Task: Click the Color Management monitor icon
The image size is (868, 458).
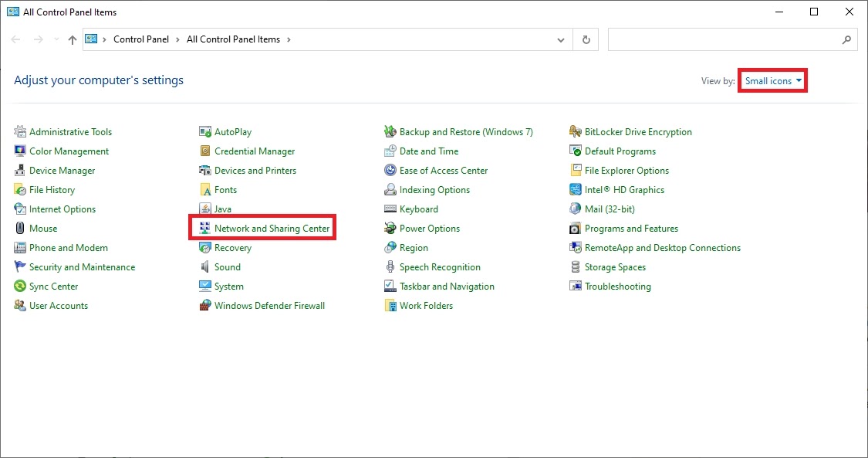Action: click(x=20, y=151)
